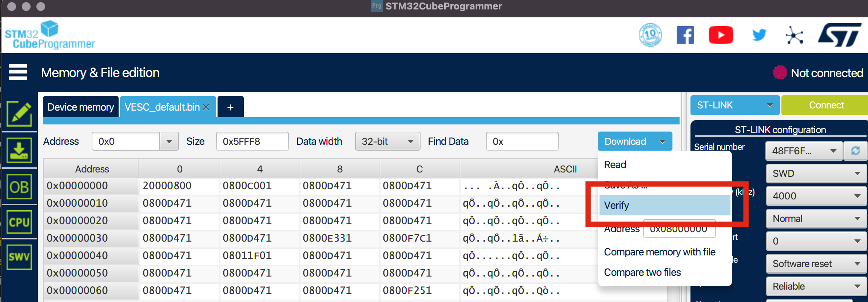The width and height of the screenshot is (868, 302).
Task: Choose Read from the Download menu
Action: coord(665,164)
